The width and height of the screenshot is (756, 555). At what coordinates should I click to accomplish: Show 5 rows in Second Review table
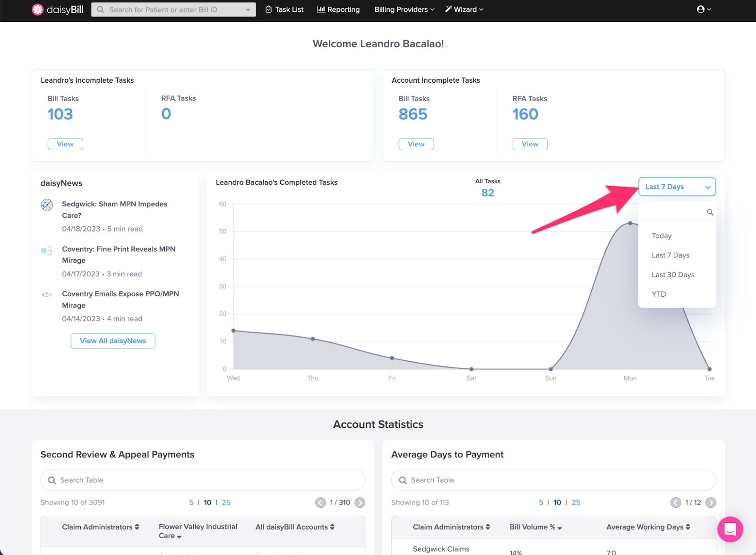191,503
